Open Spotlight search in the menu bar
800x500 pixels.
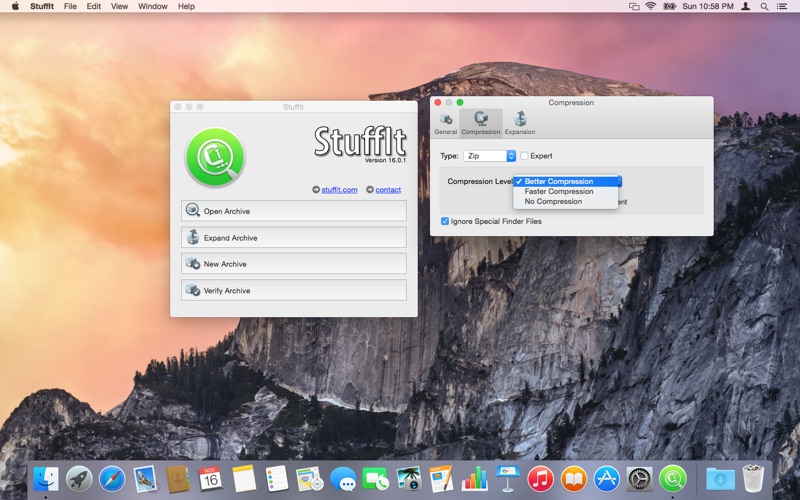point(764,6)
